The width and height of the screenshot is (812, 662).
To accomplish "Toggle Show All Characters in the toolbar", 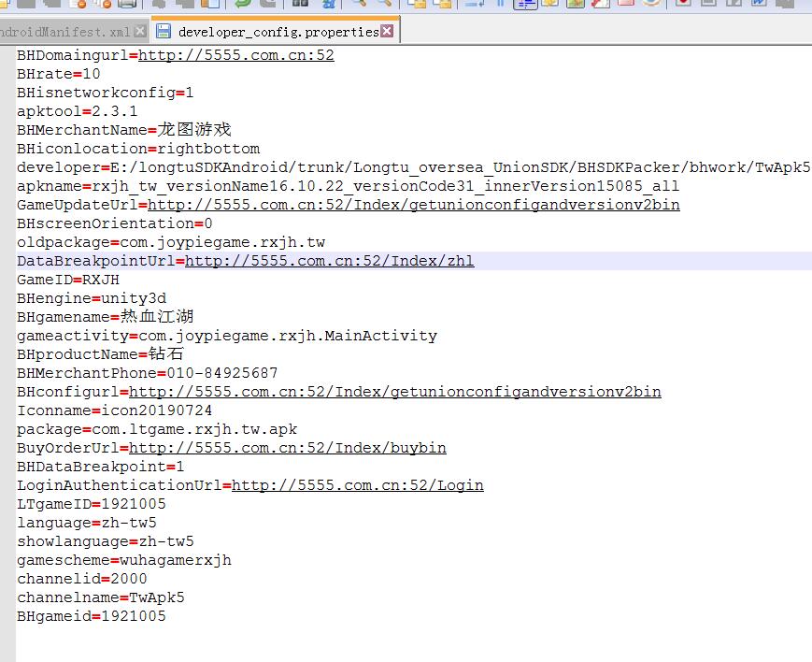I will pos(501,3).
